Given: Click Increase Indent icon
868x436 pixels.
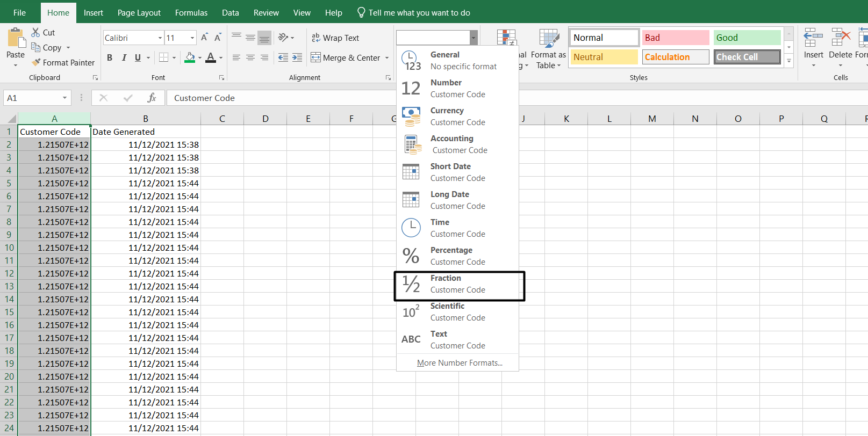Looking at the screenshot, I should point(297,57).
